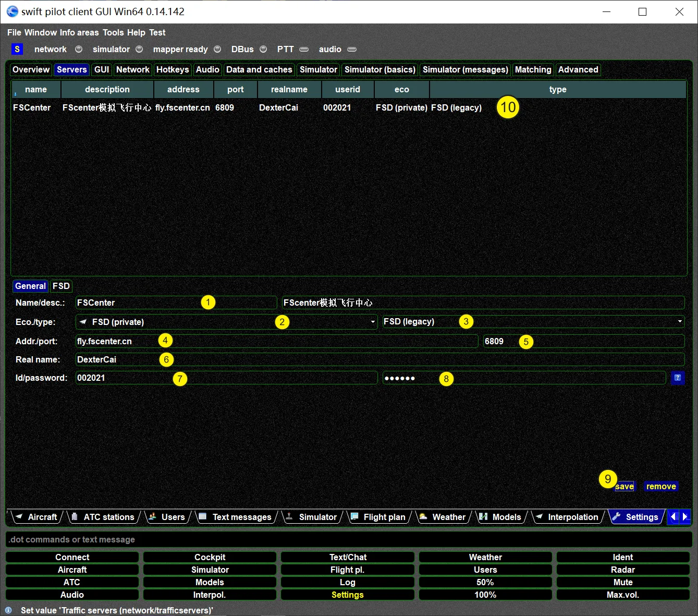Open the Tools menu
Viewport: 698px width, 616px height.
pyautogui.click(x=113, y=32)
